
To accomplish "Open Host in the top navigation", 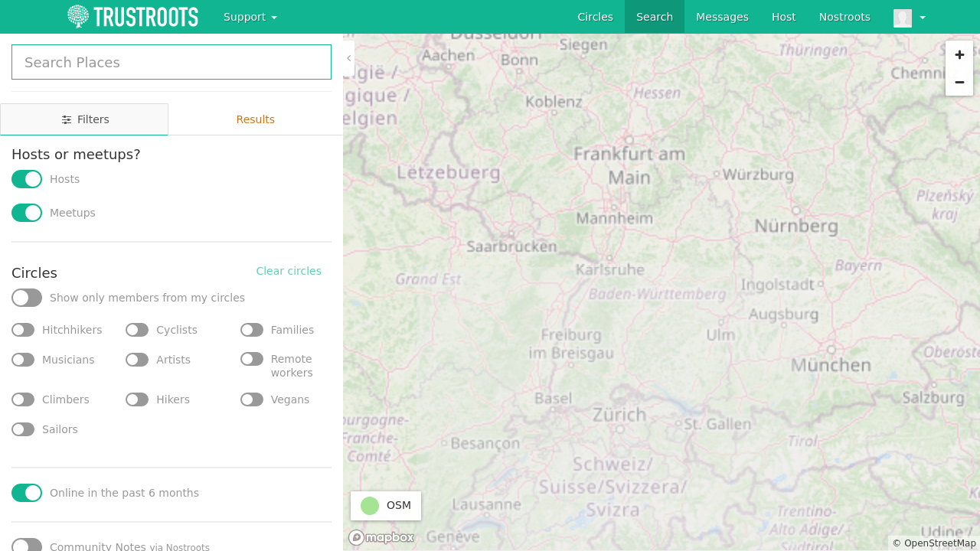I will pos(783,17).
